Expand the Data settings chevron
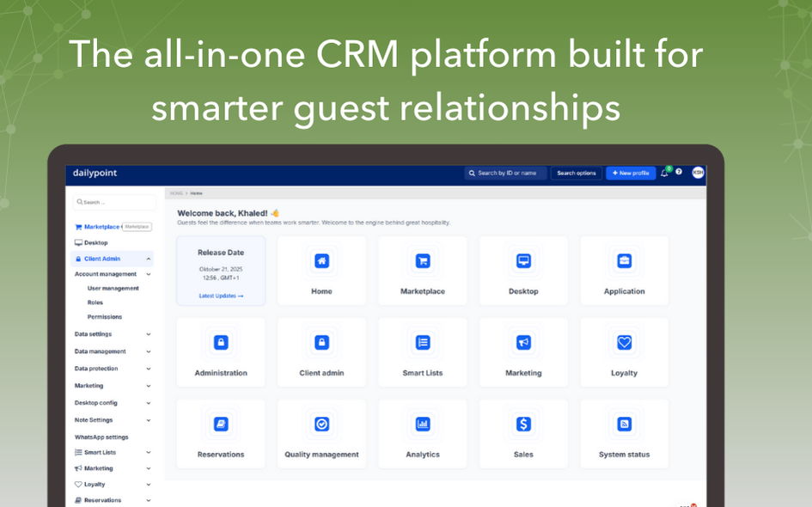Image resolution: width=812 pixels, height=507 pixels. point(149,334)
